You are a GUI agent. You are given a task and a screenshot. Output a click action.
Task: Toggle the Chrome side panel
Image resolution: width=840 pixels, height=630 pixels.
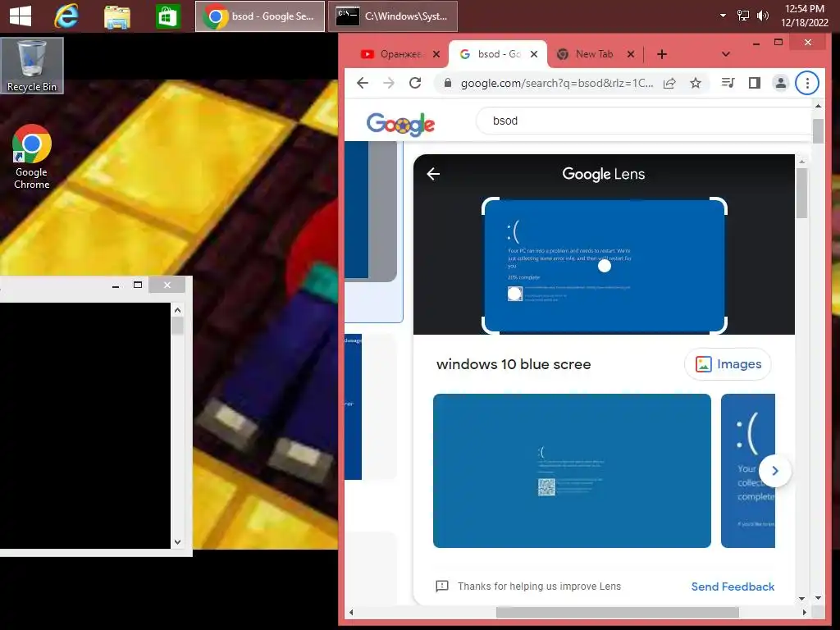click(x=755, y=83)
